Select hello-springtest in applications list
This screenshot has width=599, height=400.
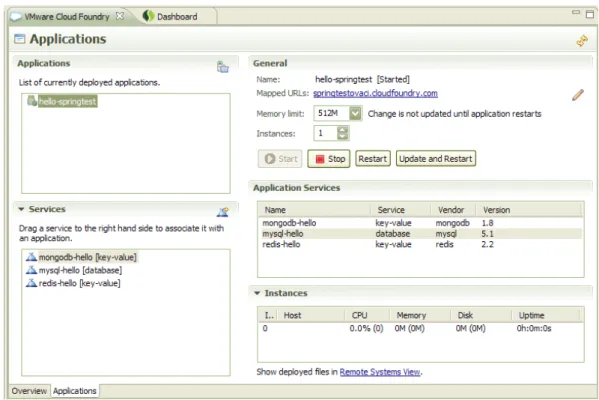(67, 101)
